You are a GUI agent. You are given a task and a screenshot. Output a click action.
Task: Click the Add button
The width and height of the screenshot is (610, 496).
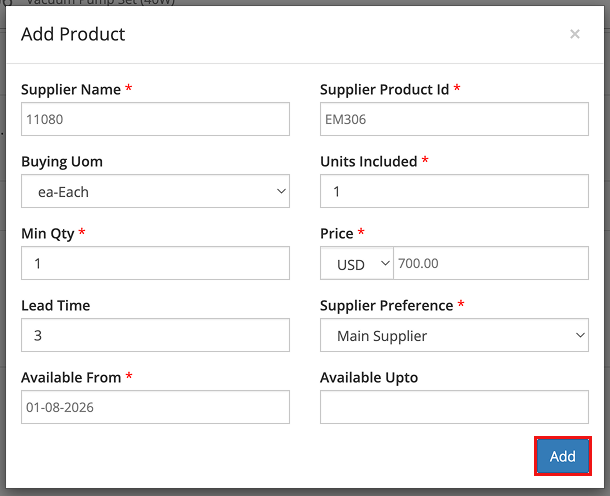(x=563, y=456)
